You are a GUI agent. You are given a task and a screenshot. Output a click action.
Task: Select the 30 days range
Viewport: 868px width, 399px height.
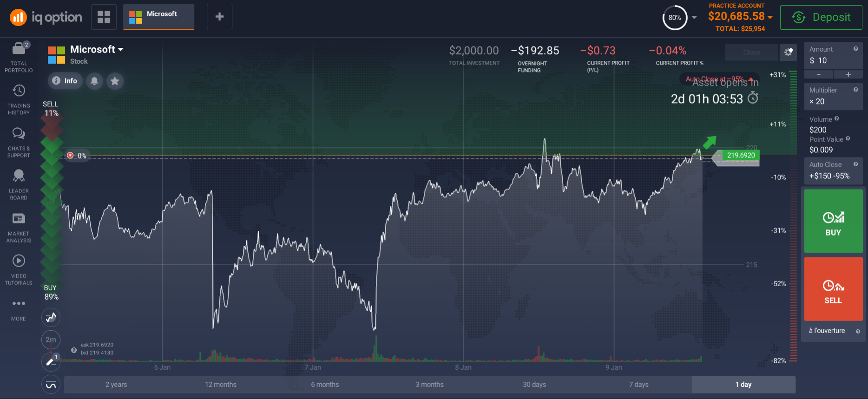(534, 385)
